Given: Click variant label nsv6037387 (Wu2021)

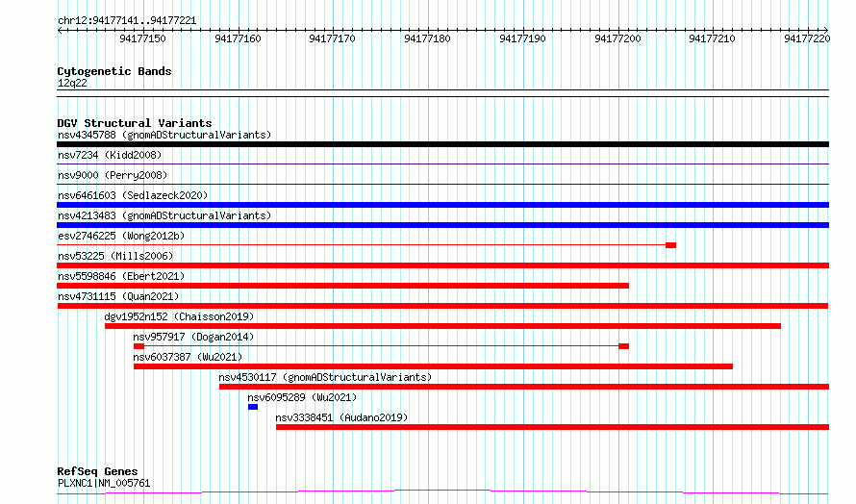Looking at the screenshot, I should pyautogui.click(x=188, y=357).
